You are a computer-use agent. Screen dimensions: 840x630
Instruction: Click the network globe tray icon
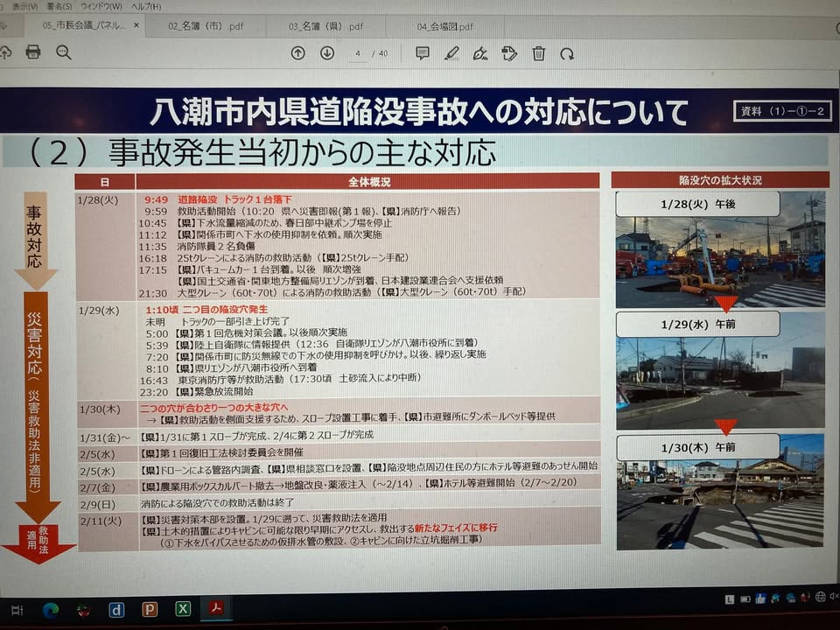click(x=820, y=596)
